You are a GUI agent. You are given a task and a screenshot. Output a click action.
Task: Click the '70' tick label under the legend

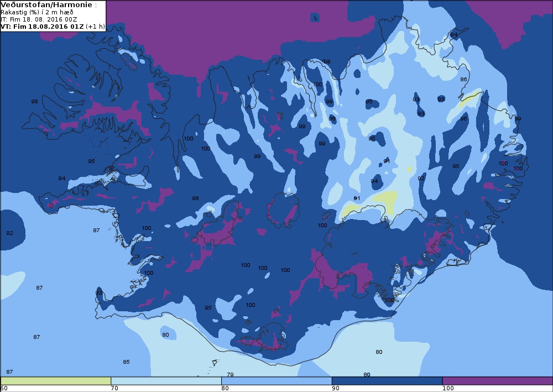(114, 389)
